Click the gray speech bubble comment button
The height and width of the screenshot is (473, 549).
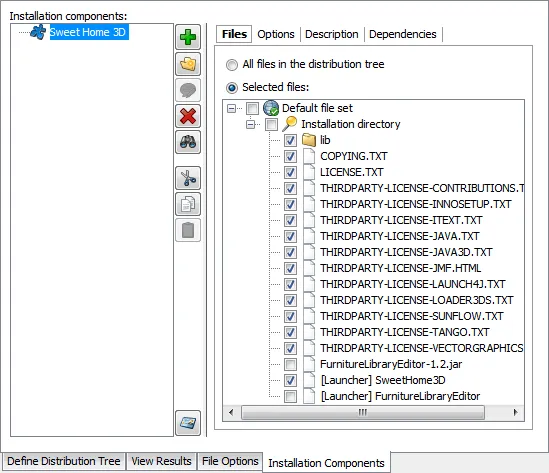tap(188, 90)
